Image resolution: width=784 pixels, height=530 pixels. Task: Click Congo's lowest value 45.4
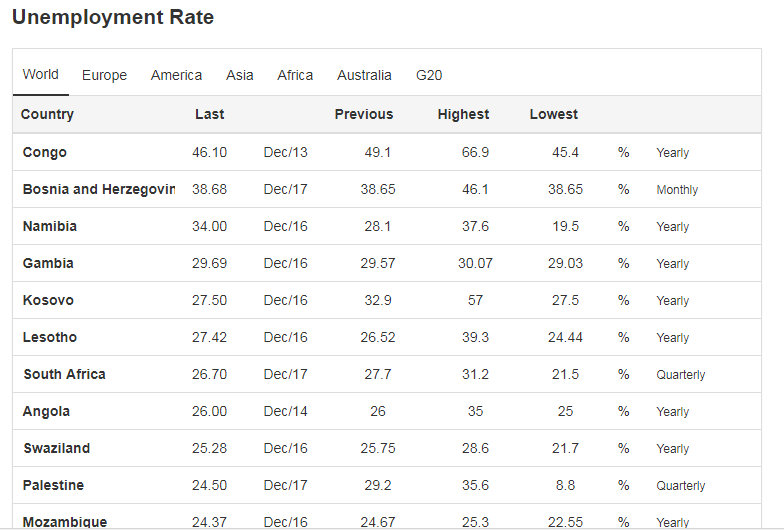pyautogui.click(x=565, y=152)
